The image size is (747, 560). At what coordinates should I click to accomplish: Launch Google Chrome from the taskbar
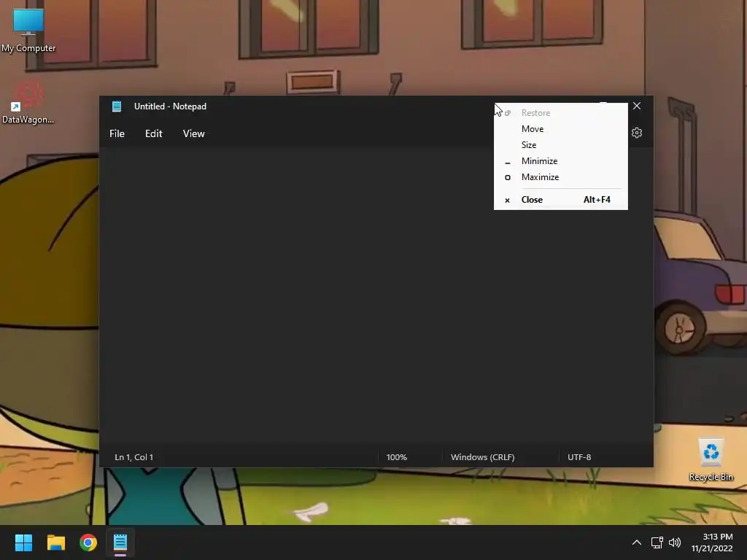click(x=88, y=542)
